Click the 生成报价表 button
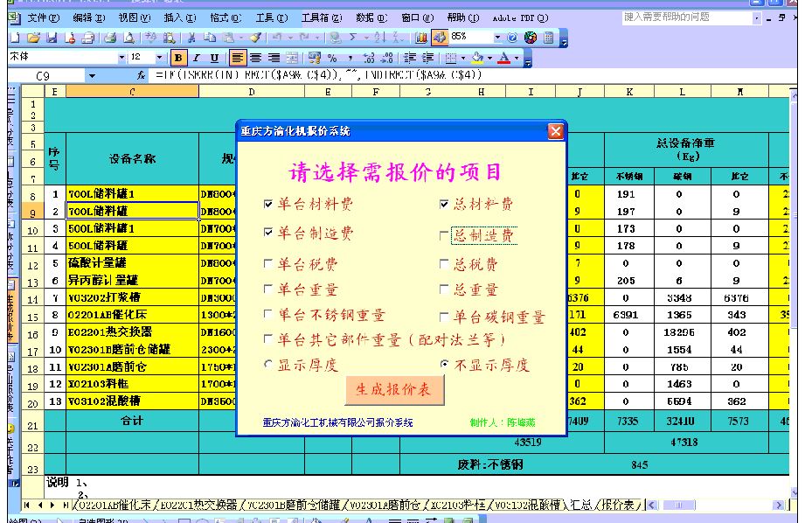 [x=394, y=390]
